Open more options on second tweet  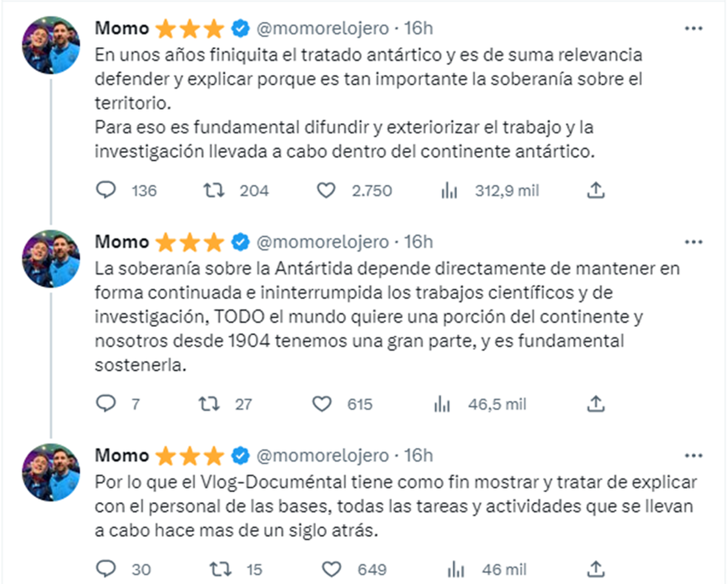click(x=693, y=242)
